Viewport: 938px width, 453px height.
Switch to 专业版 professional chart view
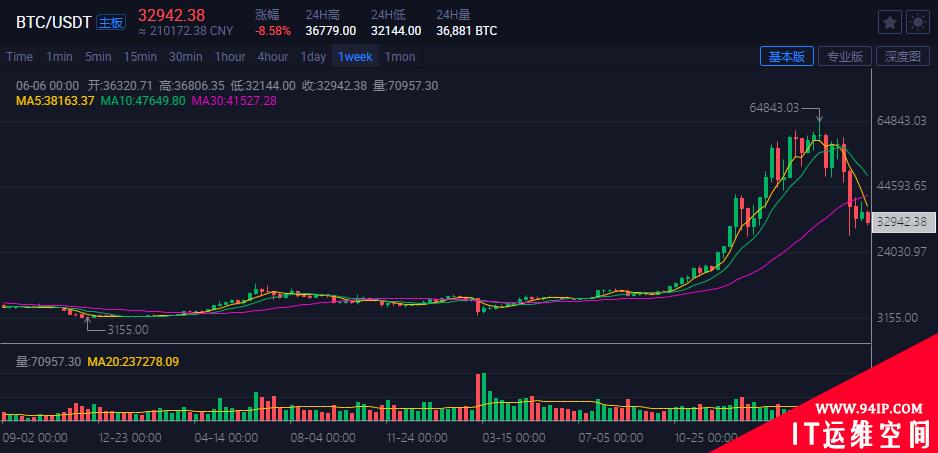tap(845, 57)
